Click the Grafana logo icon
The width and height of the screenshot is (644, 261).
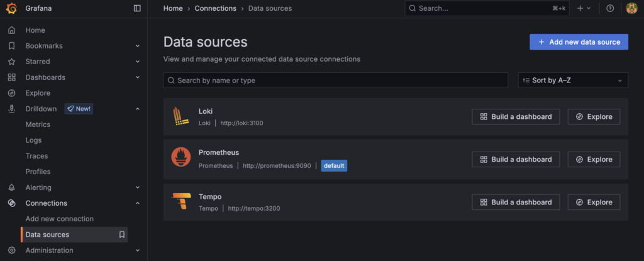click(11, 8)
